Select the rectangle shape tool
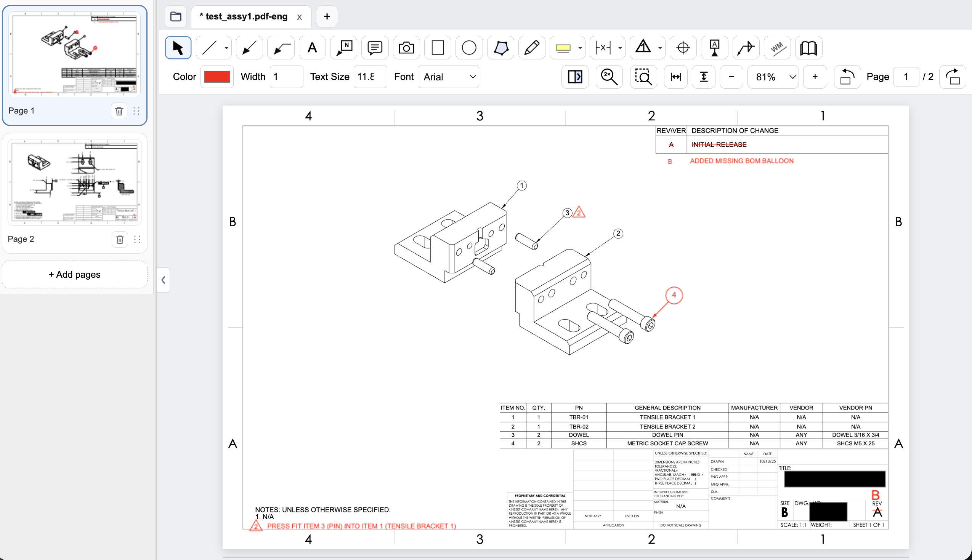Viewport: 972px width, 560px height. (x=438, y=48)
